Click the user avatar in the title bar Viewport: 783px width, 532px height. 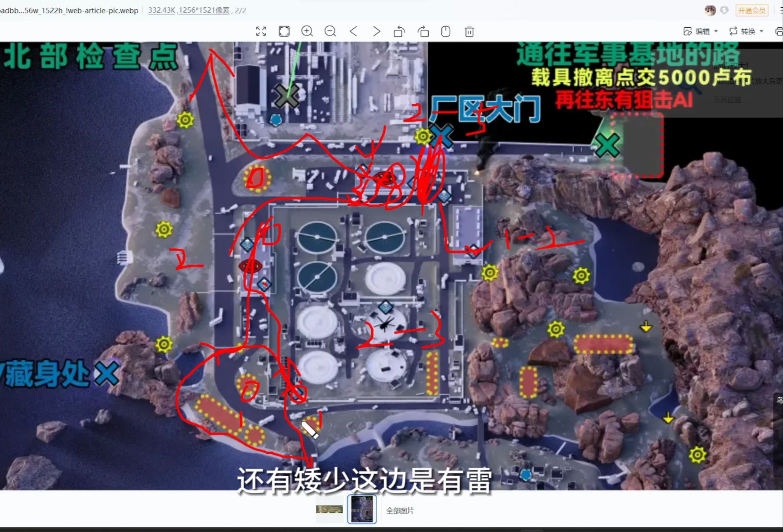point(710,10)
